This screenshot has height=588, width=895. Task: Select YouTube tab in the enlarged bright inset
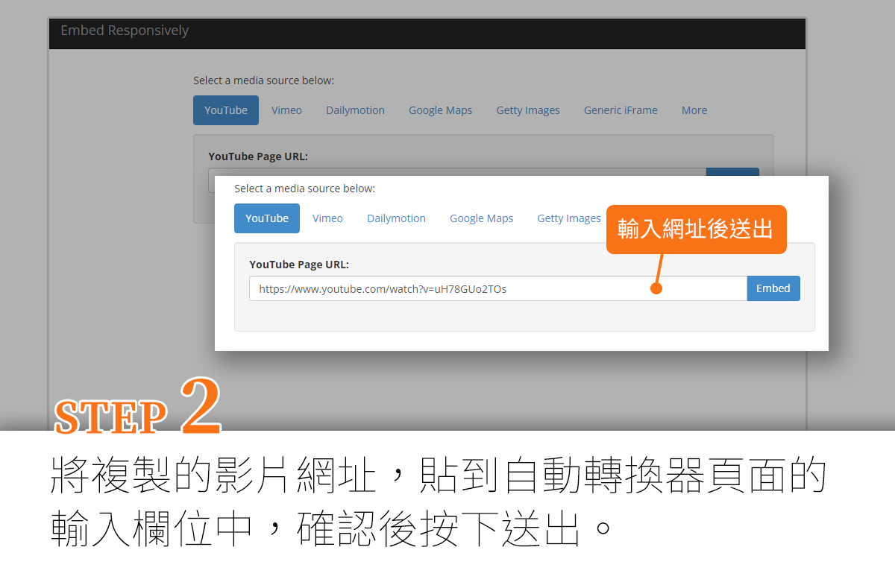pyautogui.click(x=267, y=218)
